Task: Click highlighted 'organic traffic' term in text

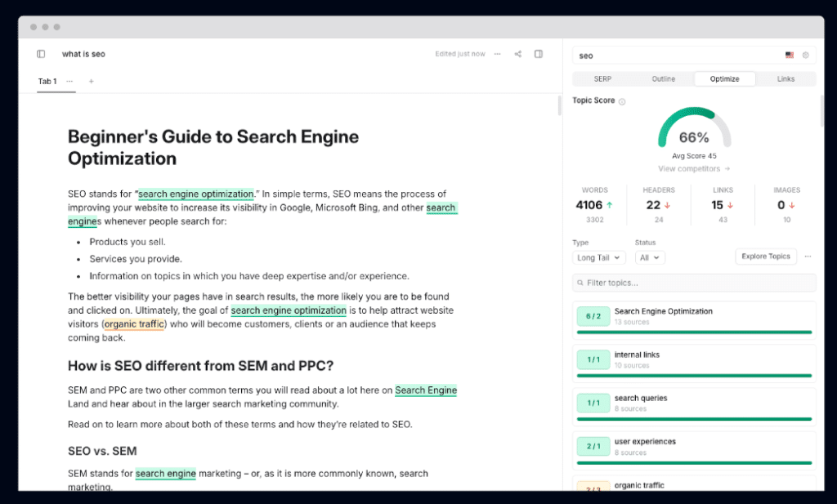Action: (134, 323)
